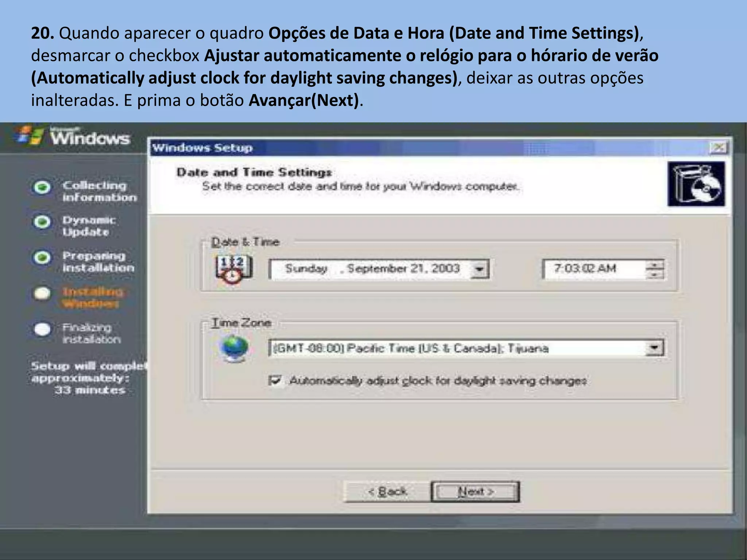747x560 pixels.
Task: Click the Windows flag logo
Action: [x=30, y=136]
